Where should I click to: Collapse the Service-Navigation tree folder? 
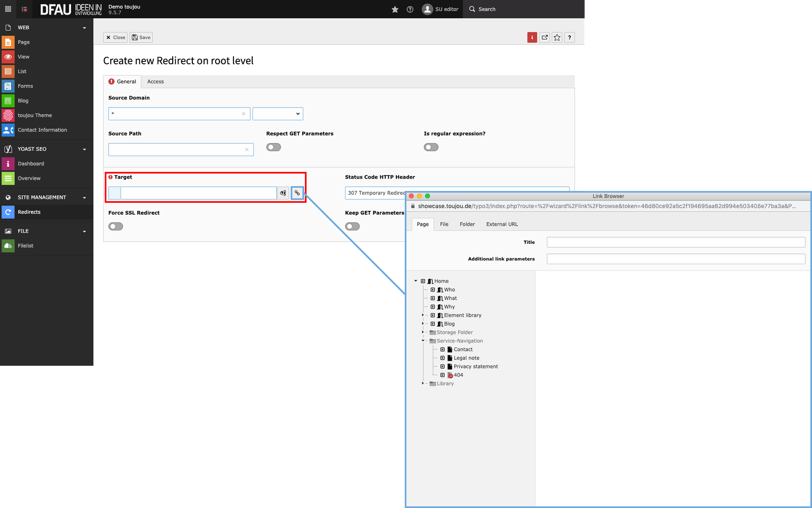click(x=422, y=341)
